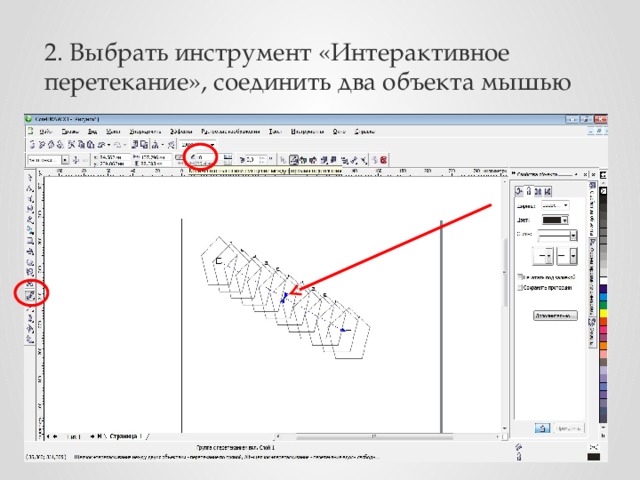
Task: Click the Import icon in toolbar
Action: [135, 144]
